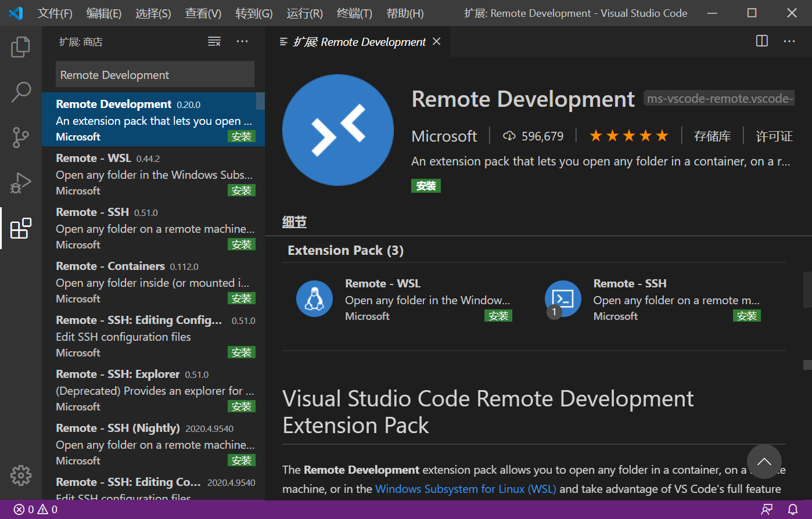This screenshot has width=812, height=519.
Task: Open the Remote - WSL pack card title
Action: [x=383, y=283]
